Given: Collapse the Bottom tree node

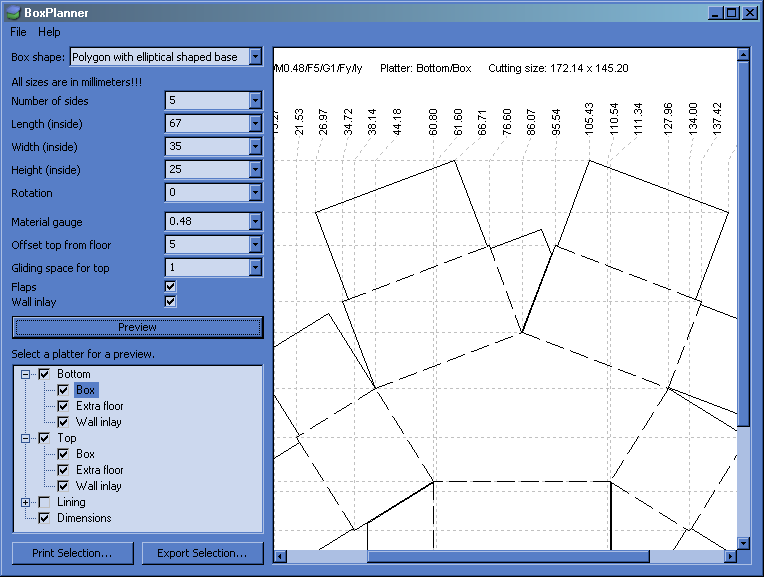Looking at the screenshot, I should coord(26,374).
